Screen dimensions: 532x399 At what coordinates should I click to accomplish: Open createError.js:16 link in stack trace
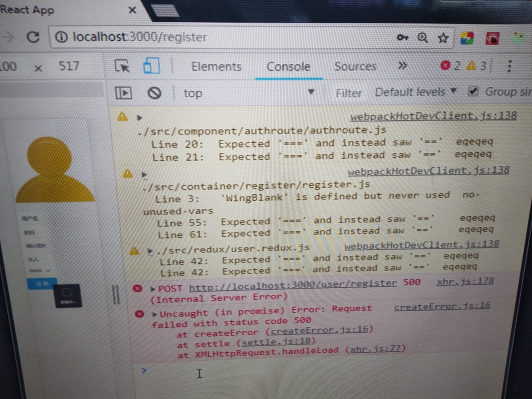(319, 330)
